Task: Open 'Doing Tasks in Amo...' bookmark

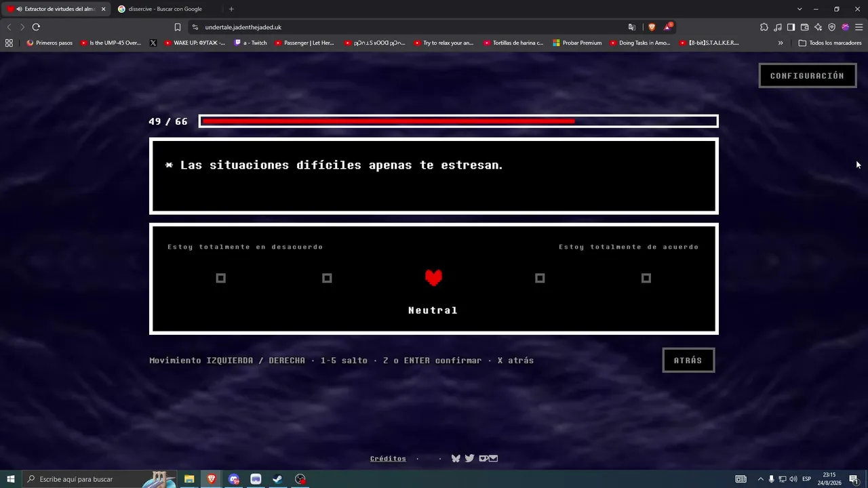Action: 639,43
